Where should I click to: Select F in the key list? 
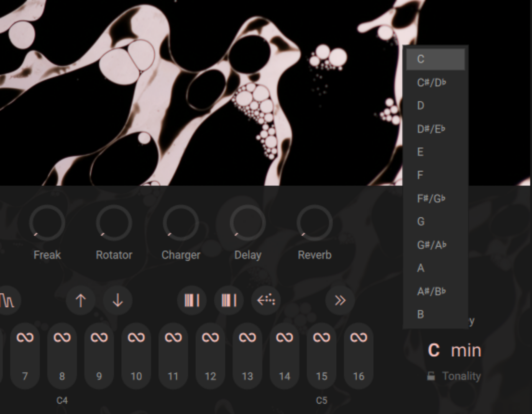(435, 175)
